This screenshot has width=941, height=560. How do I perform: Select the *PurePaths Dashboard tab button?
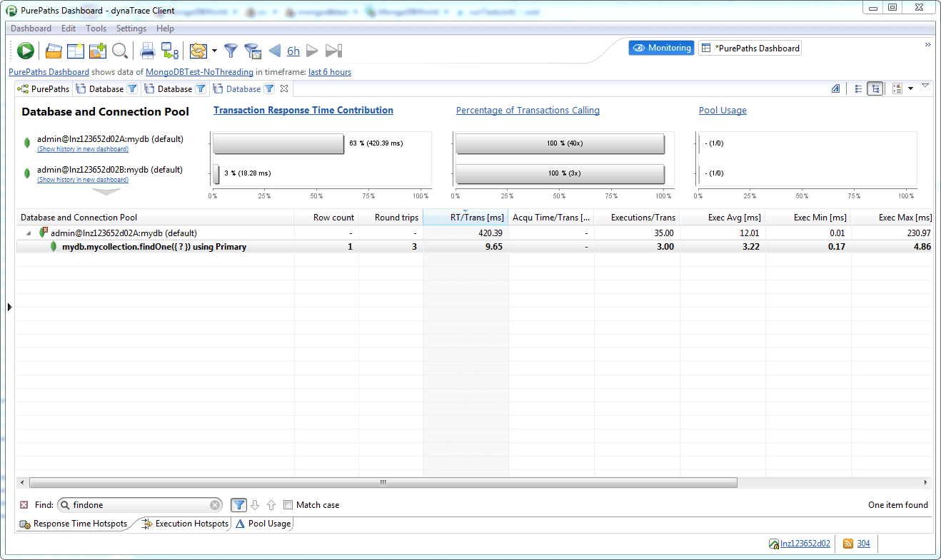click(750, 48)
